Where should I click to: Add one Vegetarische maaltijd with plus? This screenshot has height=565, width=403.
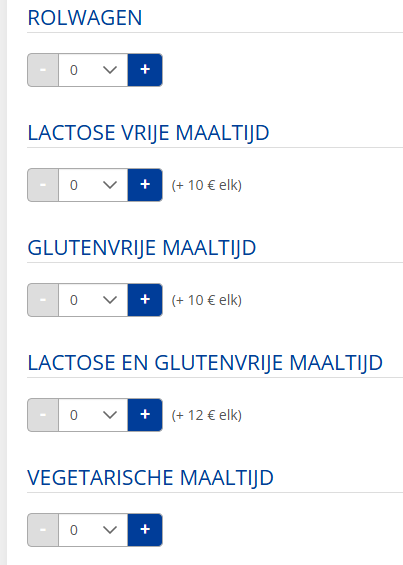coord(145,530)
